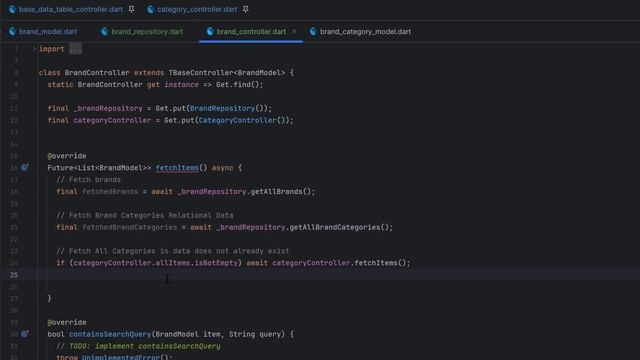
Task: Click '// Fetch Brand Categories Relational Data' comment
Action: [145, 215]
